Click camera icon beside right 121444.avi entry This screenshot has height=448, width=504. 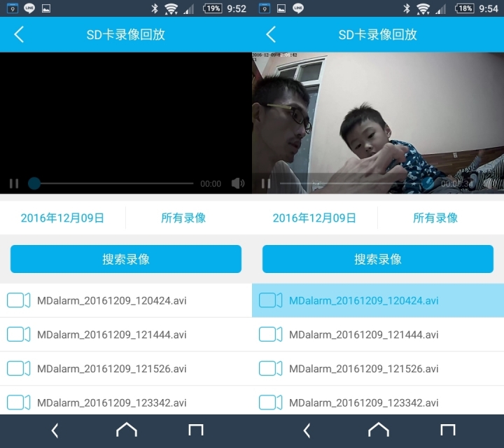coord(271,335)
